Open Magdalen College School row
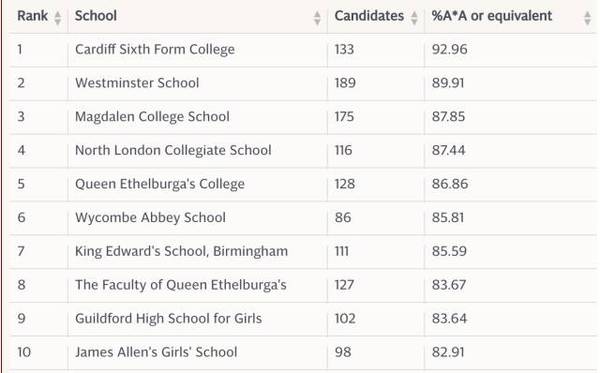 click(x=152, y=117)
